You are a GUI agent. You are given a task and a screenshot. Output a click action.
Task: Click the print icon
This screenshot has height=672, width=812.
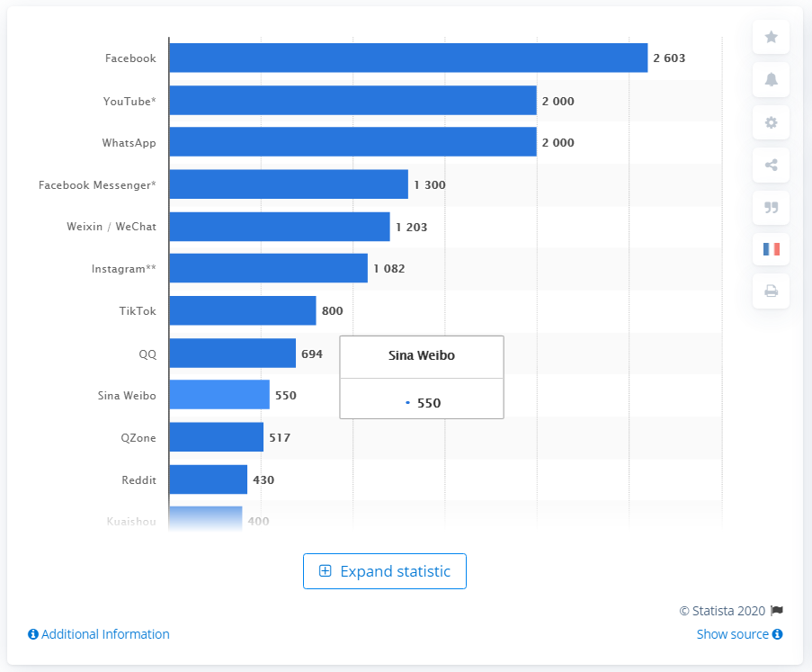tap(772, 291)
